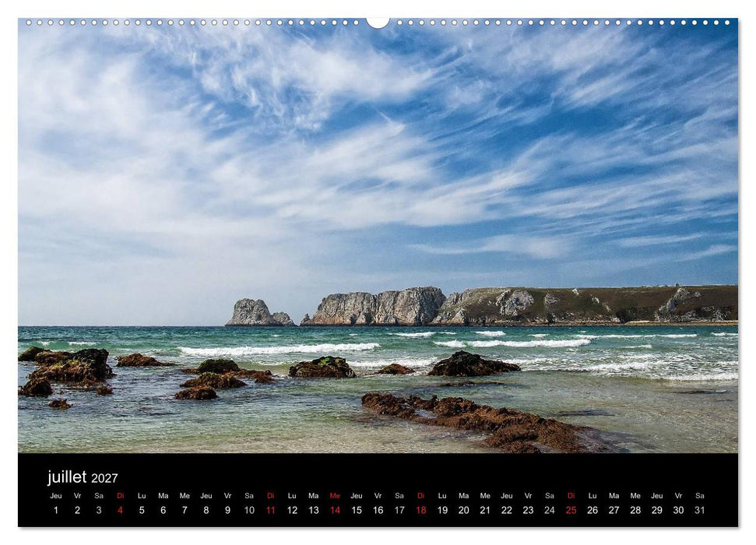Select date 19 under Lu
Viewport: 756px width, 545px height.
pos(442,510)
